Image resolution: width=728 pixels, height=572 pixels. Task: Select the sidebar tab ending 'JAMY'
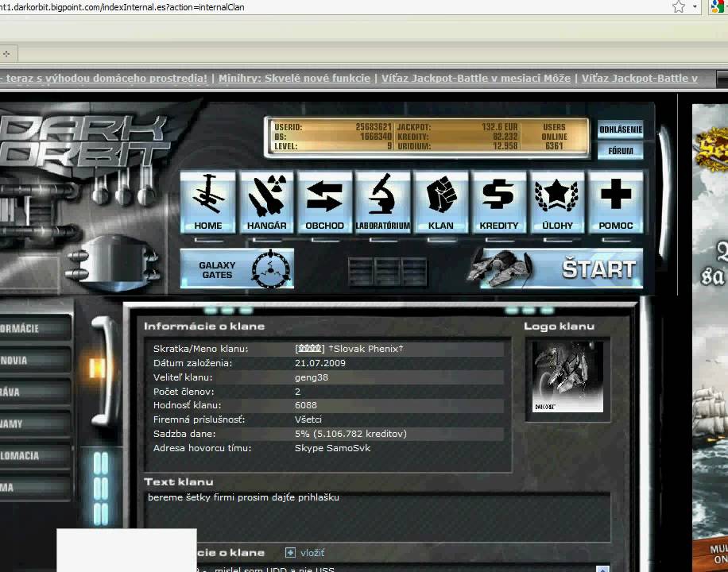coord(35,423)
